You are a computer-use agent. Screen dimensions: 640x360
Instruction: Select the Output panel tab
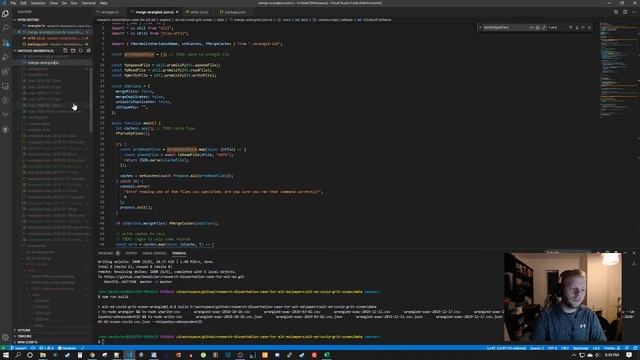tap(131, 253)
